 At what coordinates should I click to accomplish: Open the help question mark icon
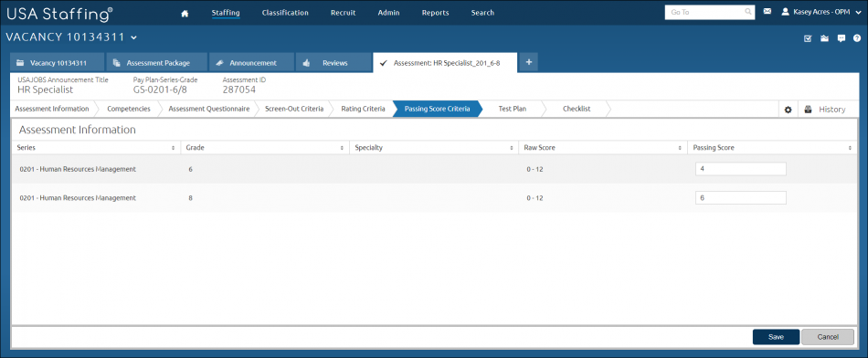tap(857, 38)
